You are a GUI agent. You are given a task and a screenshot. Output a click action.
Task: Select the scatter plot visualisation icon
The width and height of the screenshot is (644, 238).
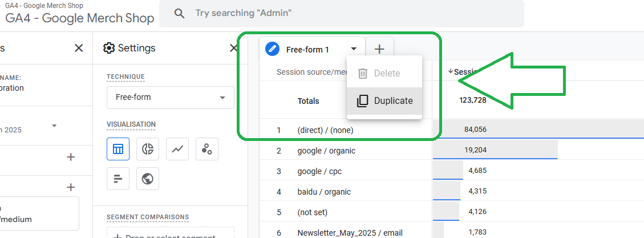pyautogui.click(x=207, y=149)
